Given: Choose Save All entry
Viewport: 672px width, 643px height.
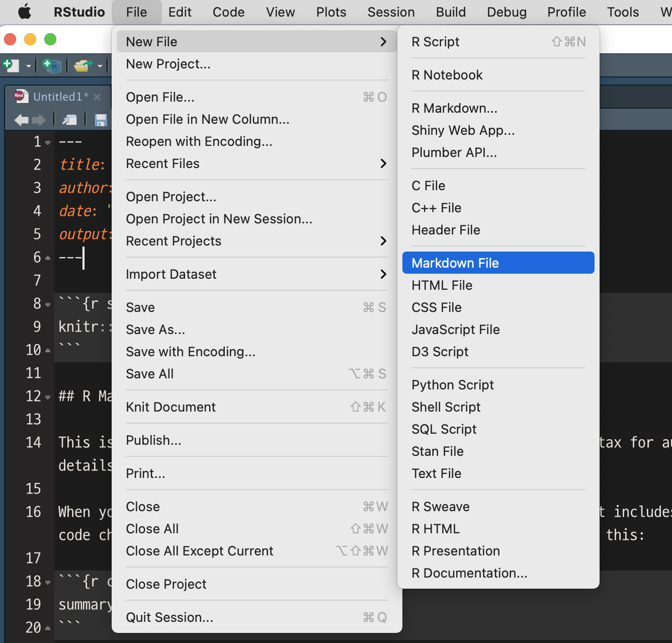Looking at the screenshot, I should click(257, 374).
